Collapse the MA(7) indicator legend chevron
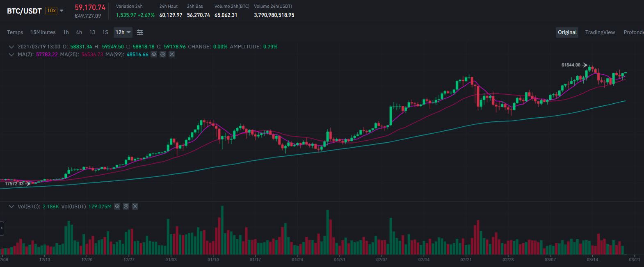This screenshot has width=644, height=267. point(11,54)
